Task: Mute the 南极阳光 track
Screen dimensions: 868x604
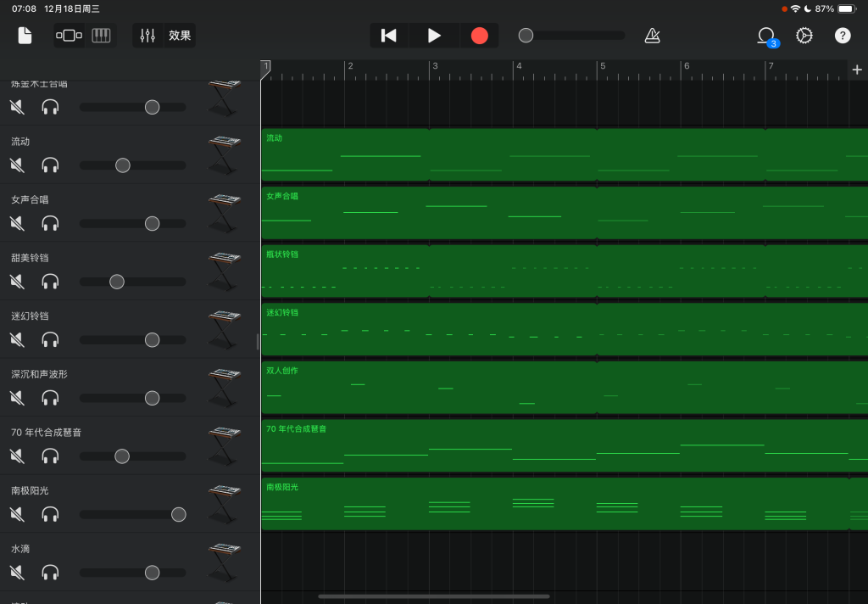Action: 17,514
